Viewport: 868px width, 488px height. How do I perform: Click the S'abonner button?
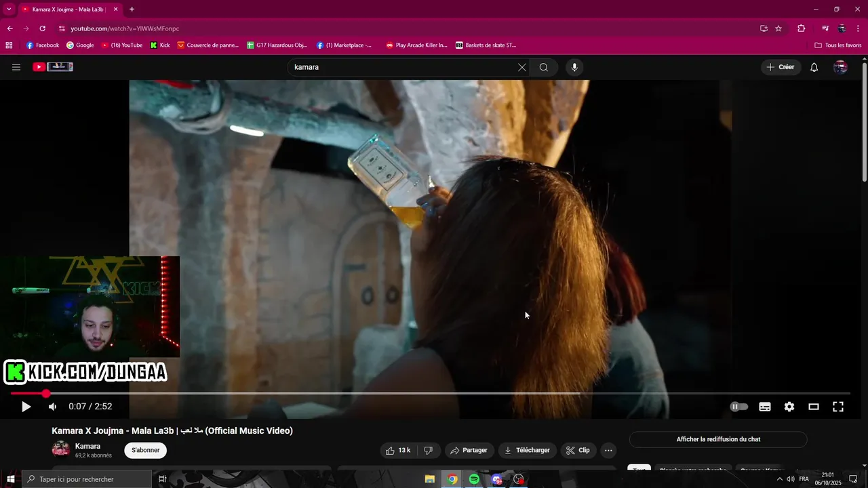(x=145, y=450)
